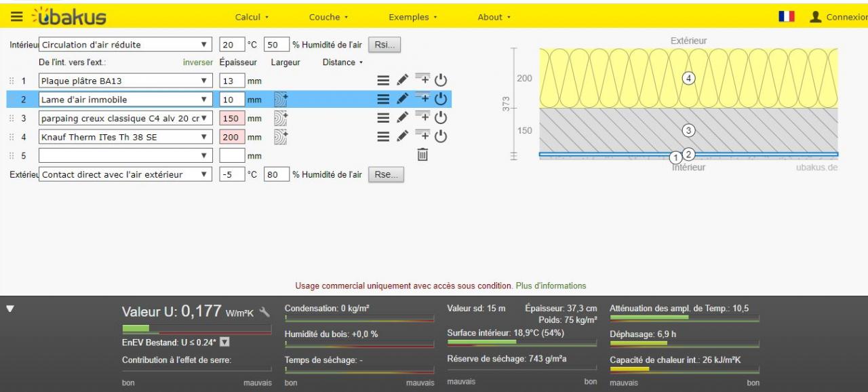Insert layer after Lame d'air immobile
Image resolution: width=868 pixels, height=392 pixels.
(x=422, y=98)
